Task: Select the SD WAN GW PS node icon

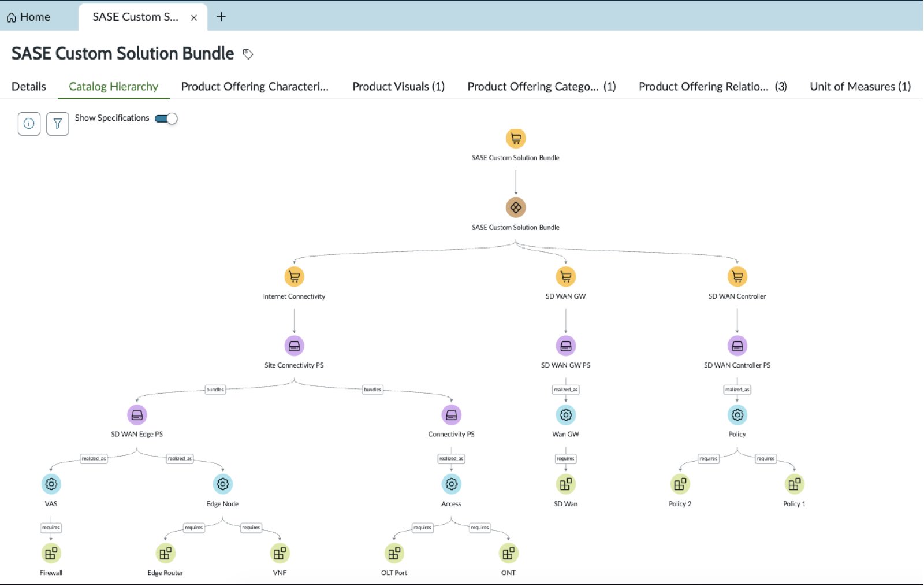Action: [x=566, y=346]
